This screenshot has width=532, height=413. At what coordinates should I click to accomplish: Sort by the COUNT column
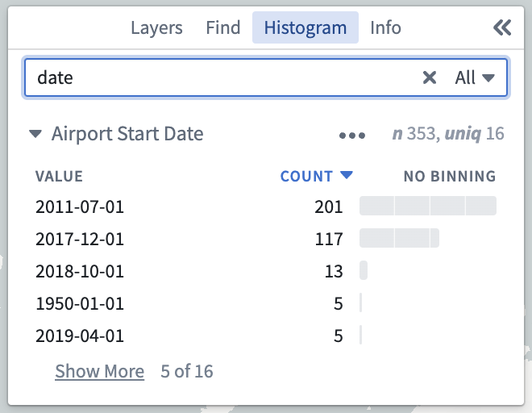316,177
